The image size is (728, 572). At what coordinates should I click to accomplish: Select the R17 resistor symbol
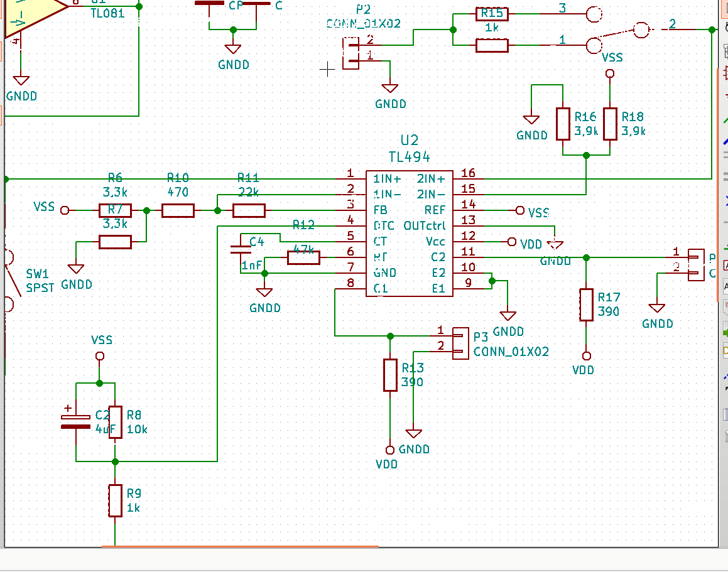point(587,305)
